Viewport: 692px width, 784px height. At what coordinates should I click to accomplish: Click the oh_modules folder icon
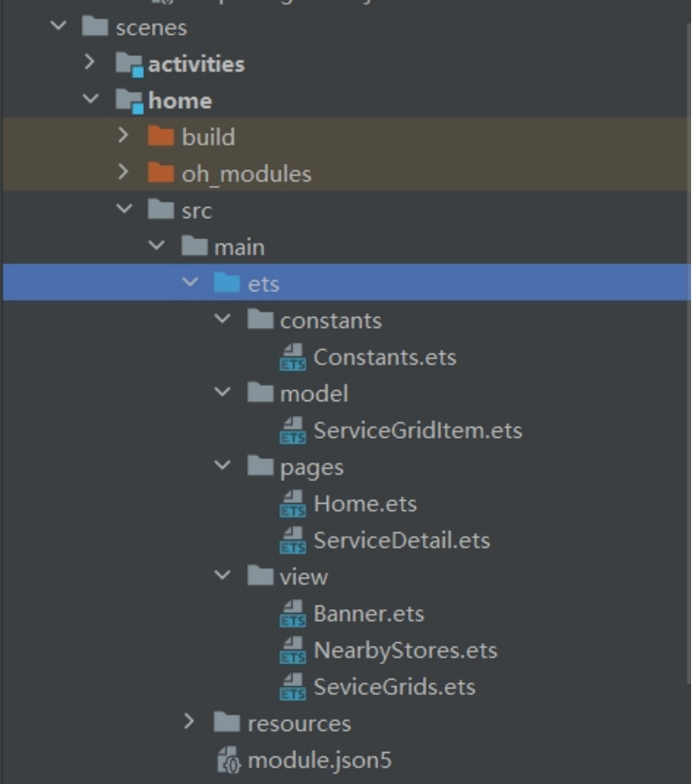(x=161, y=172)
